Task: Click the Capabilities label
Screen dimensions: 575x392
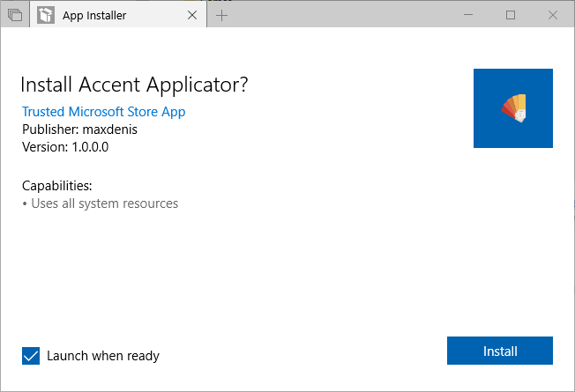Action: tap(57, 186)
